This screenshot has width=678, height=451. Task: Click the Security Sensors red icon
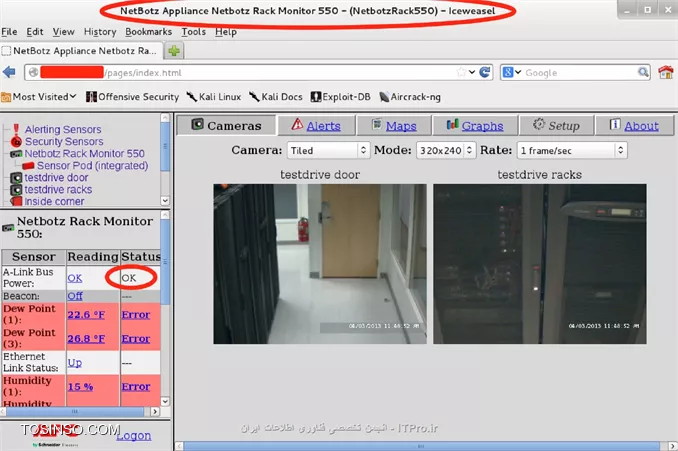[x=16, y=141]
